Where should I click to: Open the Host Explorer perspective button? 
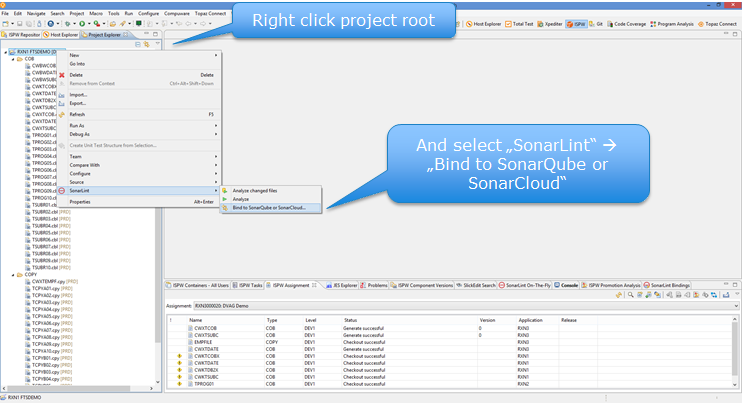(x=483, y=24)
